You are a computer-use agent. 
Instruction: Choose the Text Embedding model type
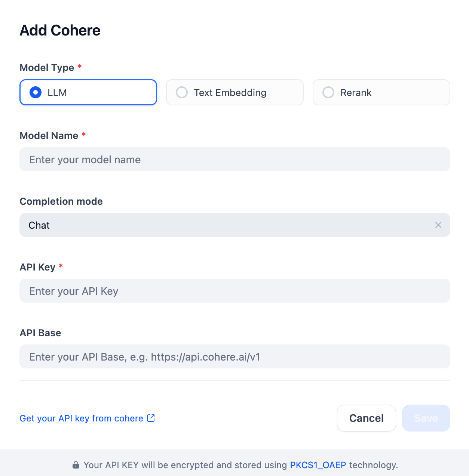tap(182, 92)
